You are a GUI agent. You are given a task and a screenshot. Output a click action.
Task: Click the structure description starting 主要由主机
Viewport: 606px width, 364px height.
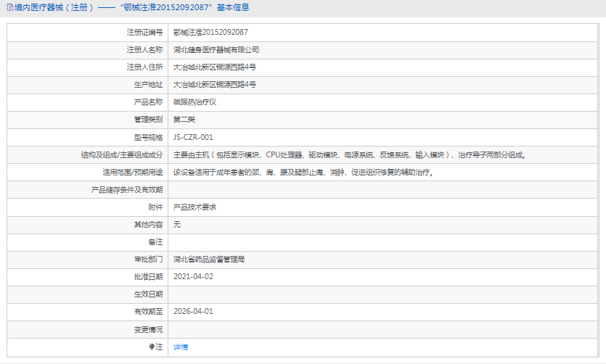[350, 155]
